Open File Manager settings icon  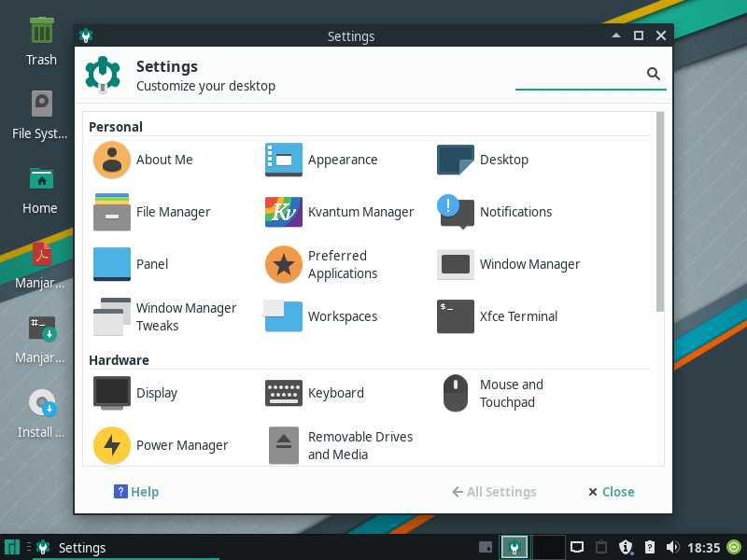112,212
